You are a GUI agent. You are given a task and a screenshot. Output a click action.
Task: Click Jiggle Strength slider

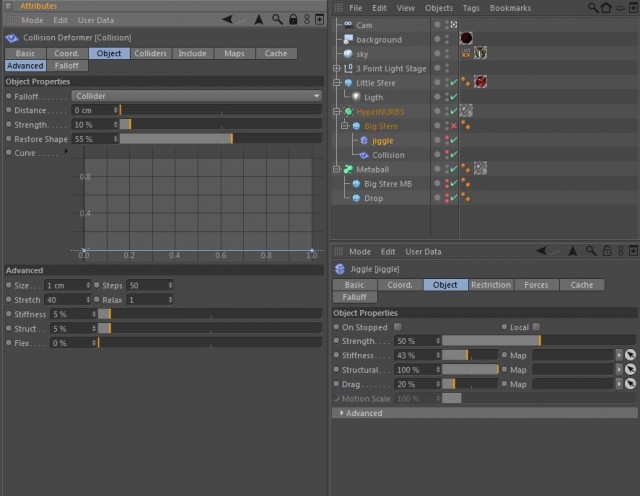(x=539, y=340)
